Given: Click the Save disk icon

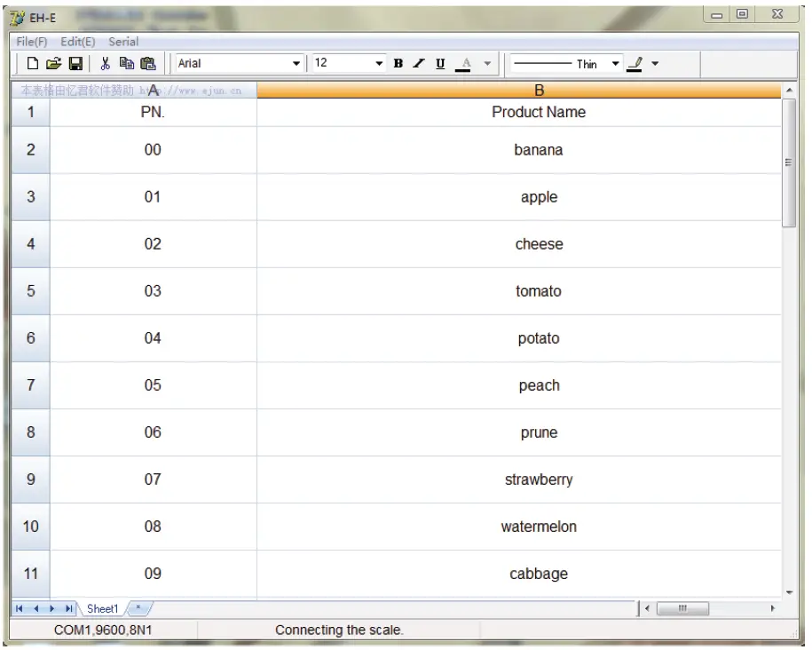Looking at the screenshot, I should click(x=75, y=64).
